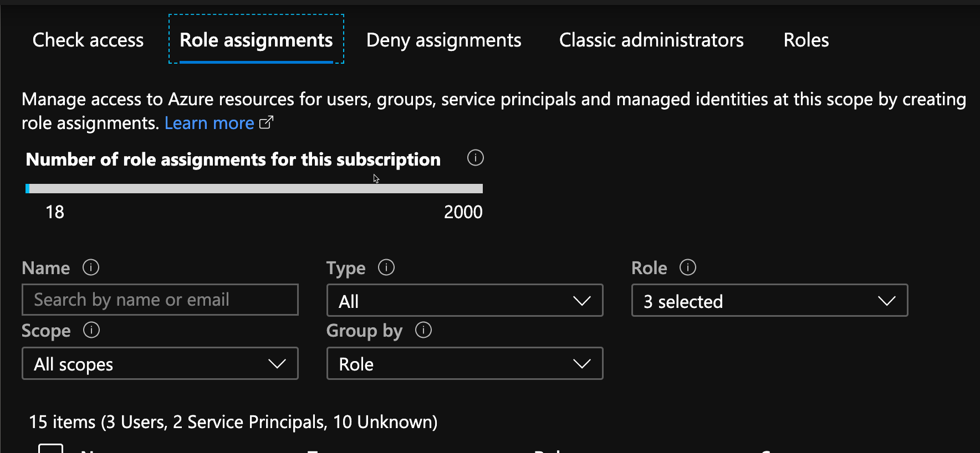Select the Roles tab
Screen dimensions: 980x453
[806, 40]
